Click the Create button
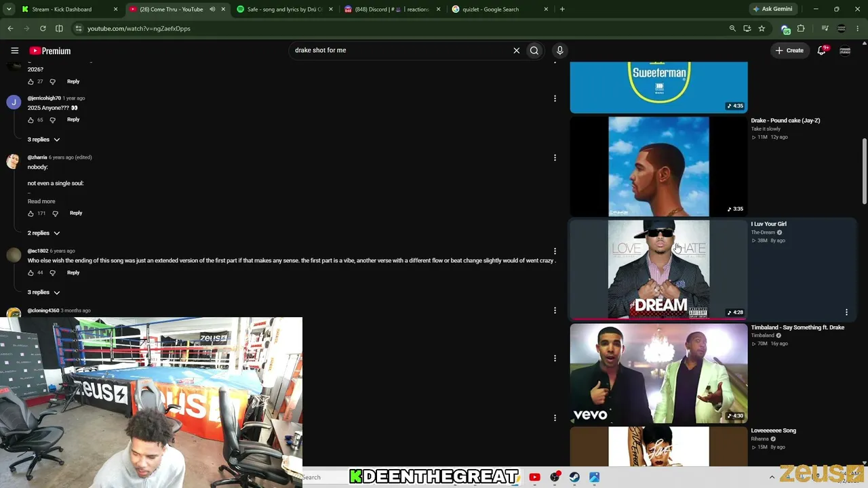 789,50
